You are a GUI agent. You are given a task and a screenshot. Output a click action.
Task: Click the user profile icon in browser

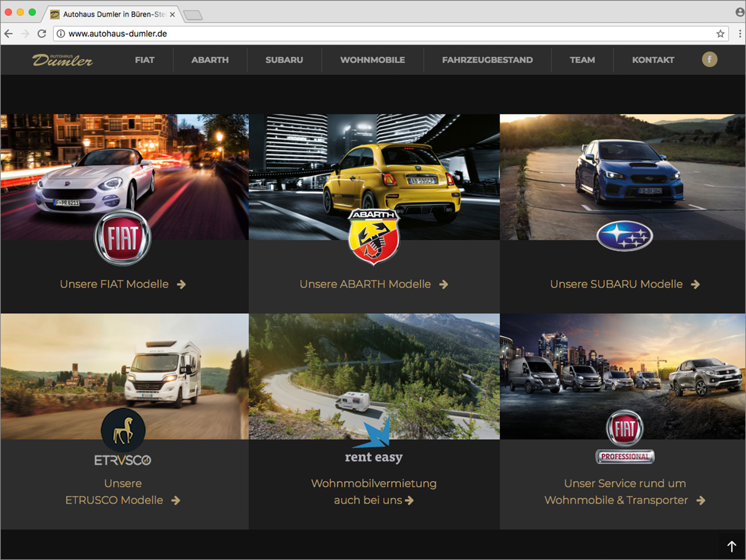740,12
